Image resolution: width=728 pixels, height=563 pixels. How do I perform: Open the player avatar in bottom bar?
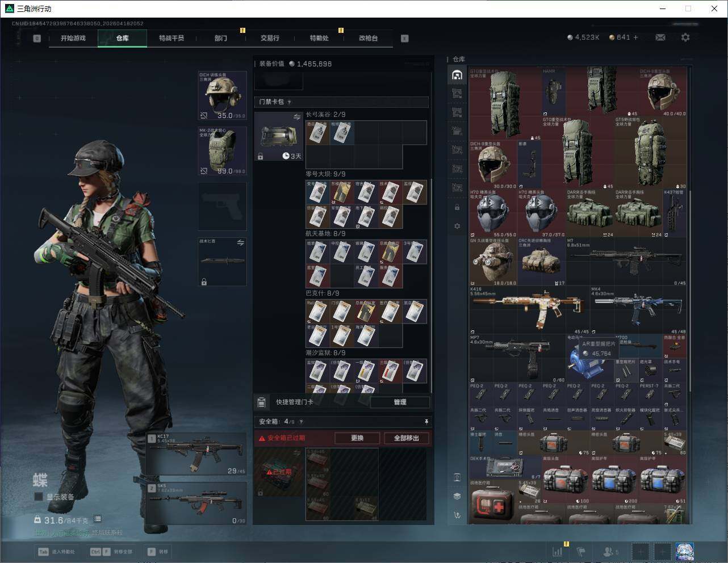[684, 551]
